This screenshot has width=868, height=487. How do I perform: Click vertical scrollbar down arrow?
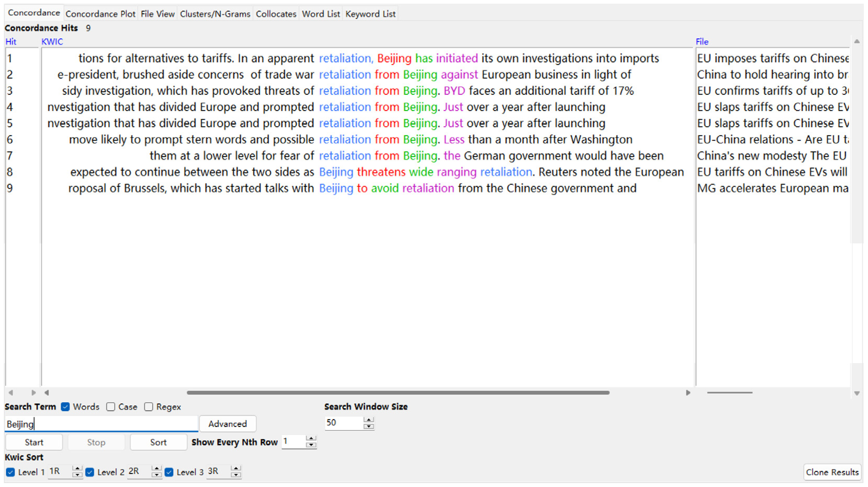pos(856,393)
